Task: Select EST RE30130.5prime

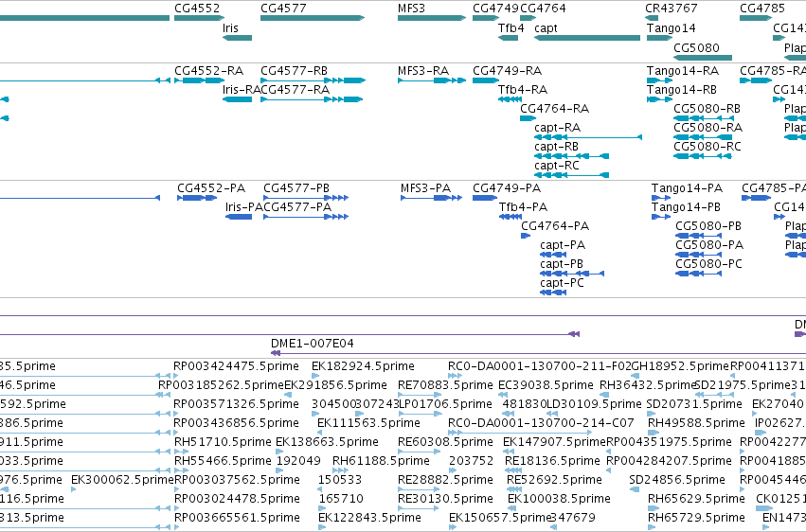Action: [445, 499]
